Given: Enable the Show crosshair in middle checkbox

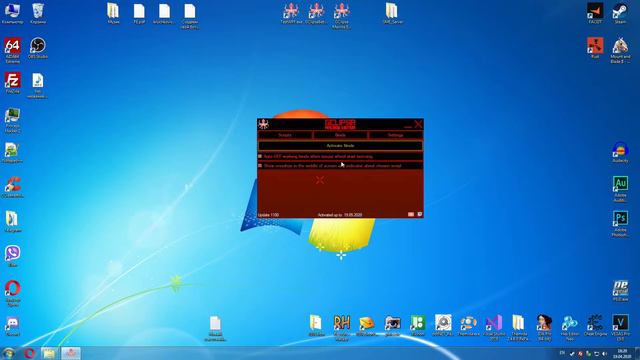Looking at the screenshot, I should coord(260,166).
